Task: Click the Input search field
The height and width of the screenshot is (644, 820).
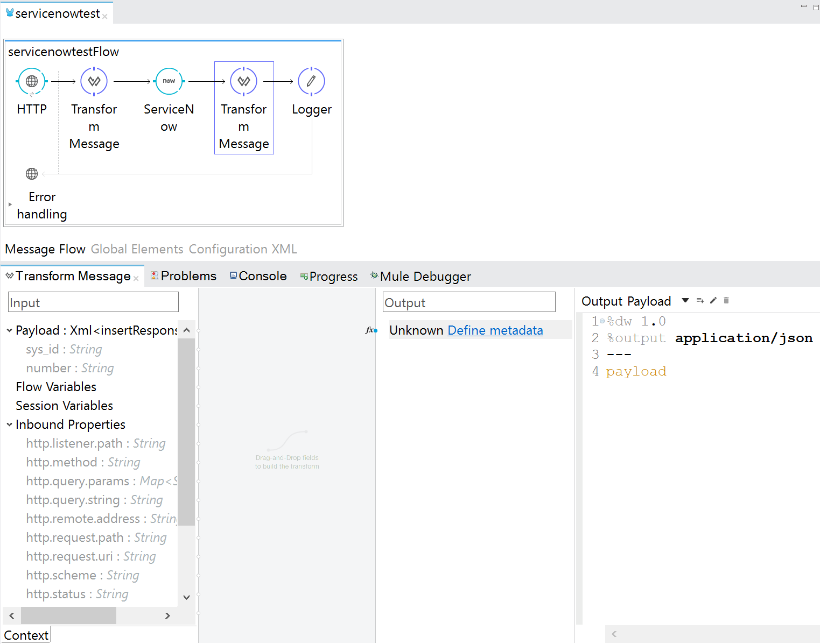Action: (93, 302)
